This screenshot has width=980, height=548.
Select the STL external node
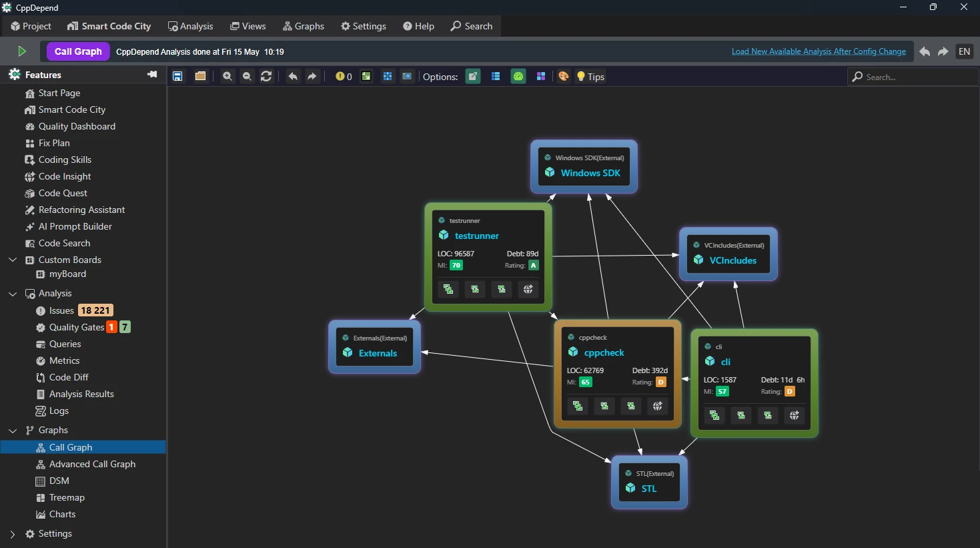click(x=649, y=482)
